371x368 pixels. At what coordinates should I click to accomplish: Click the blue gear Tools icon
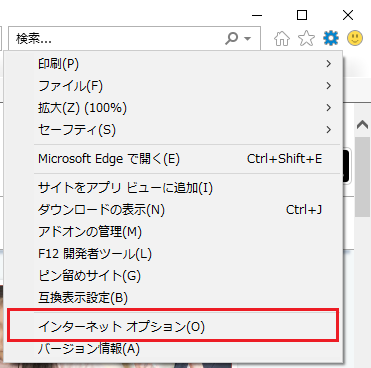pyautogui.click(x=331, y=38)
